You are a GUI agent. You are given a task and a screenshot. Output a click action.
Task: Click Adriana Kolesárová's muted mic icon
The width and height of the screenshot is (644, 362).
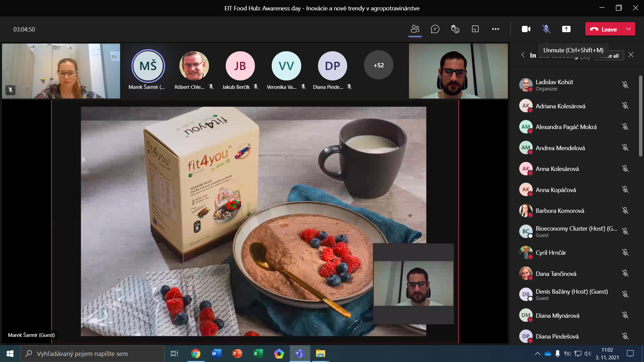tap(625, 106)
